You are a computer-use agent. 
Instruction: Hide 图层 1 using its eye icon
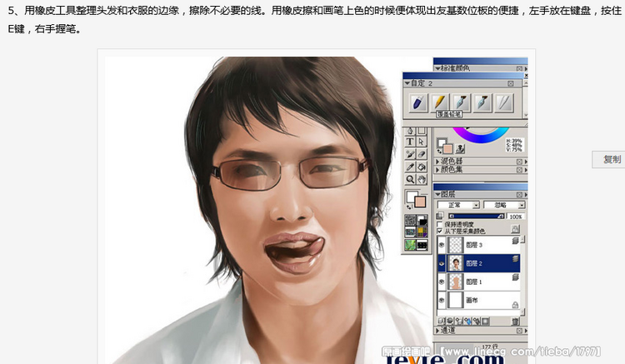point(442,282)
